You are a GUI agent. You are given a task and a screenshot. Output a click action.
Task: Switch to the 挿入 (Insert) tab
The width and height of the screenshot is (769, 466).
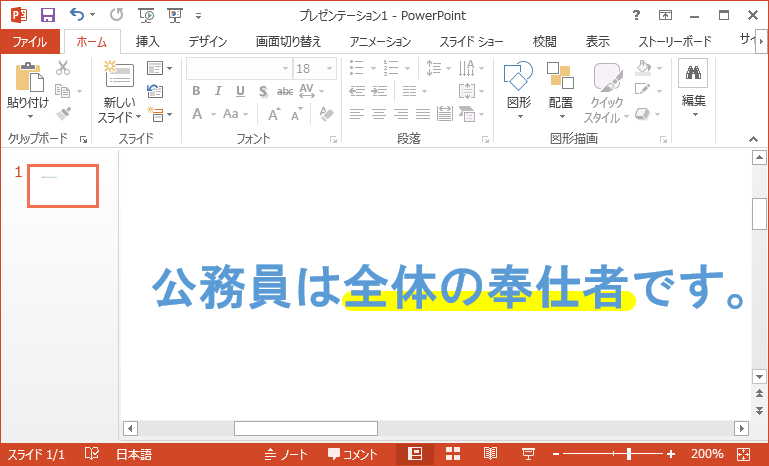(147, 42)
